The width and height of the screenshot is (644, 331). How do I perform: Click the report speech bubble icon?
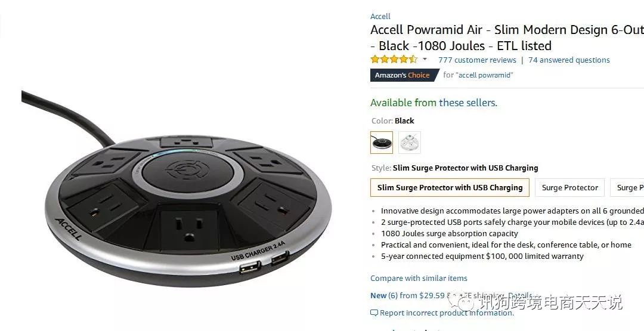pos(374,313)
